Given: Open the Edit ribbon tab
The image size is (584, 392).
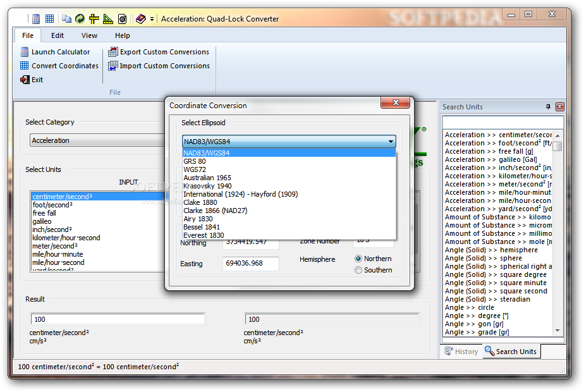Looking at the screenshot, I should click(58, 35).
